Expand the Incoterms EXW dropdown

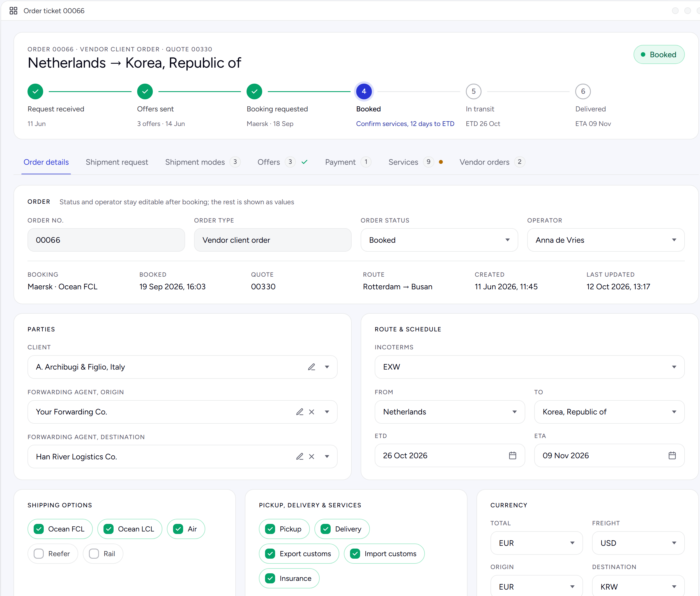(x=529, y=367)
